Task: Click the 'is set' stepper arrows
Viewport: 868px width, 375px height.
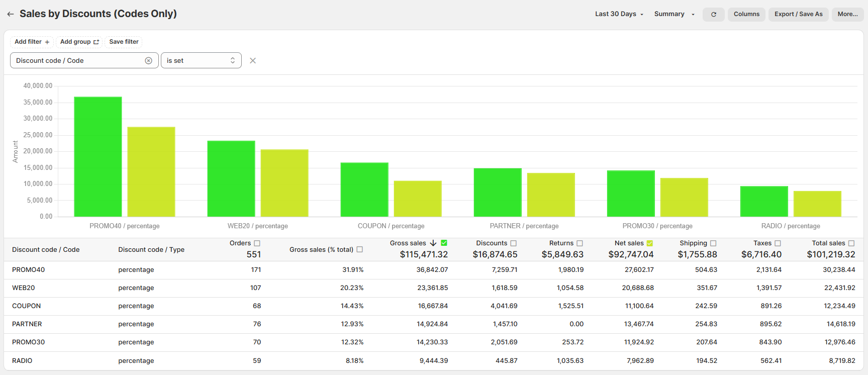Action: point(233,61)
